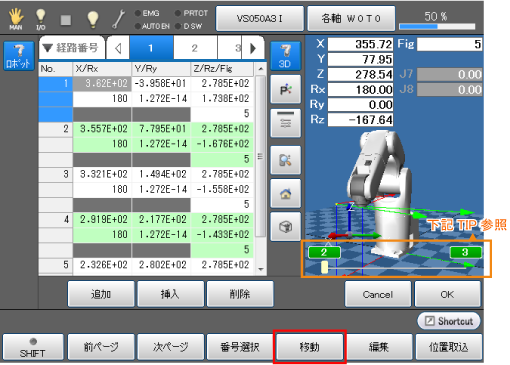Click the P point display icon
This screenshot has height=365, width=510.
click(x=285, y=89)
